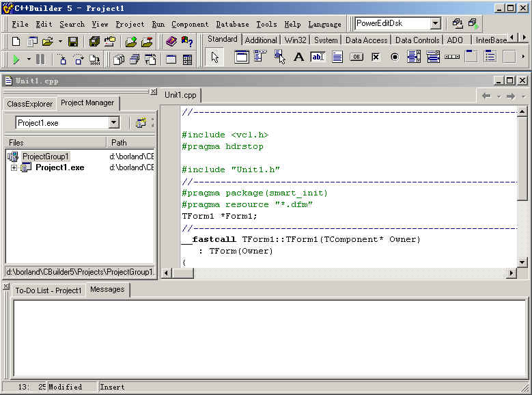Open the PowerEditDsk desktop dropdown arrow
Screen dimensions: 532x395
(x=435, y=23)
